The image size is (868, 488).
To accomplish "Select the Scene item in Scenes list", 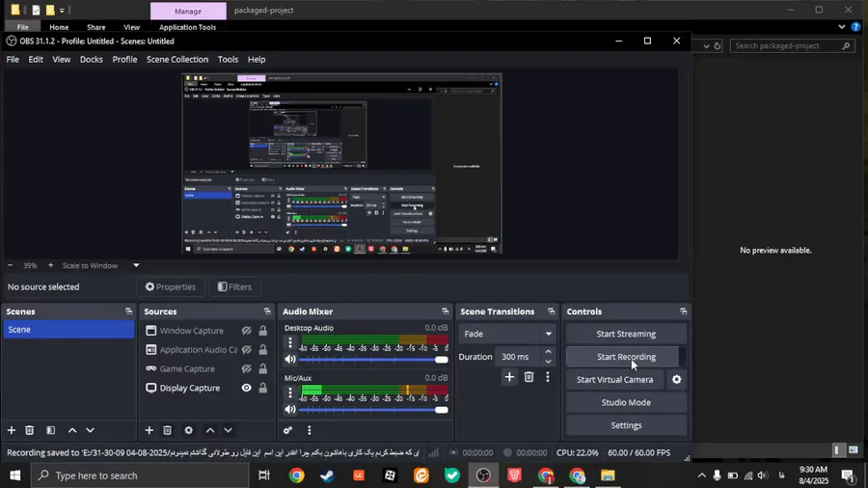I will pos(68,329).
